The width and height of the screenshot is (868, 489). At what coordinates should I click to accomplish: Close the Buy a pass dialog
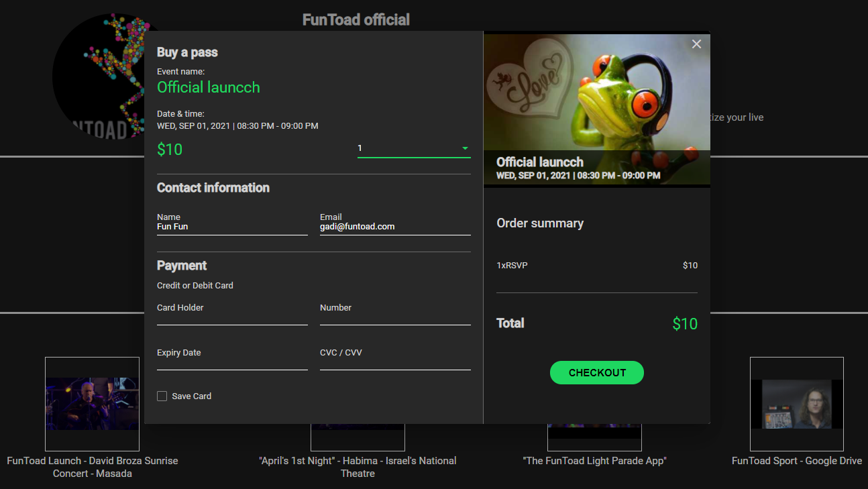coord(696,44)
